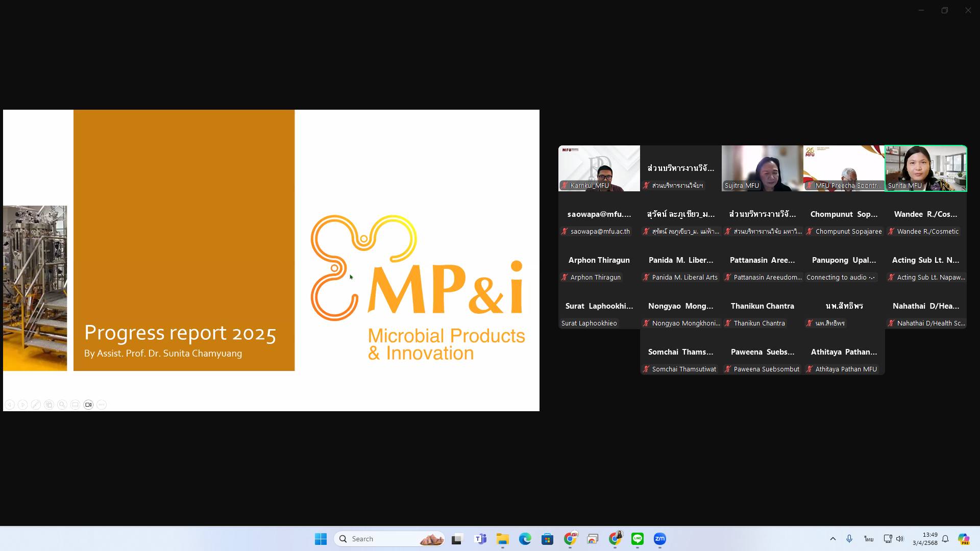Click the muted mic icon beside Paweena Suebsombut
Screen dimensions: 980x551
coord(728,369)
